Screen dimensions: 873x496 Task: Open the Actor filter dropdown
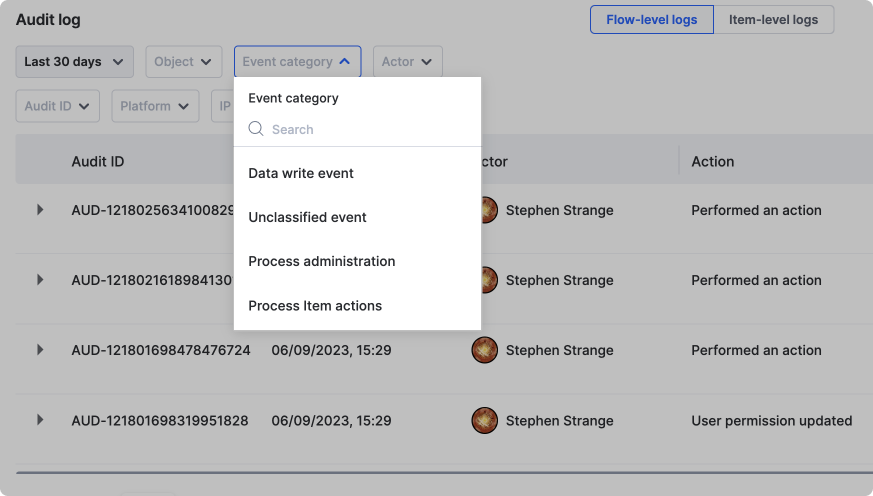(x=408, y=62)
